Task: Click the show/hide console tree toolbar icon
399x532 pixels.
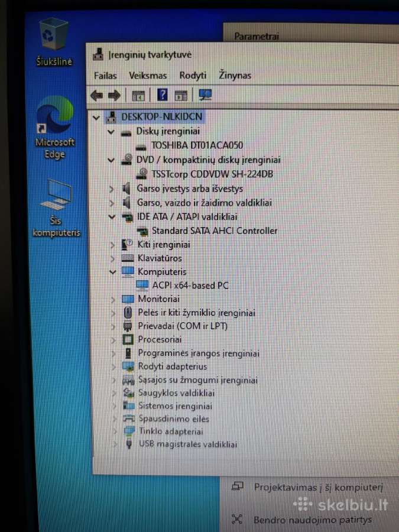Action: click(x=138, y=96)
